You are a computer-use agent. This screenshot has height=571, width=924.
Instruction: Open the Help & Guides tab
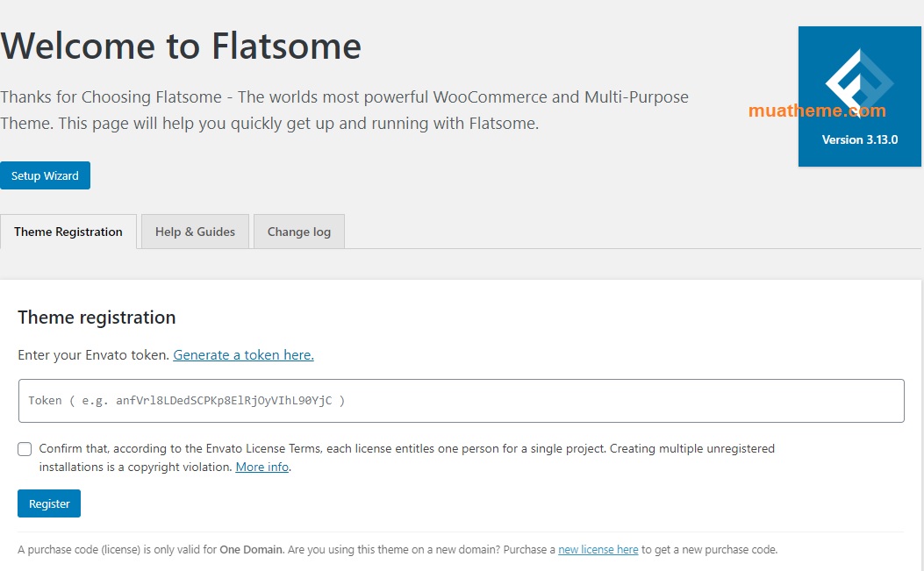click(x=195, y=232)
